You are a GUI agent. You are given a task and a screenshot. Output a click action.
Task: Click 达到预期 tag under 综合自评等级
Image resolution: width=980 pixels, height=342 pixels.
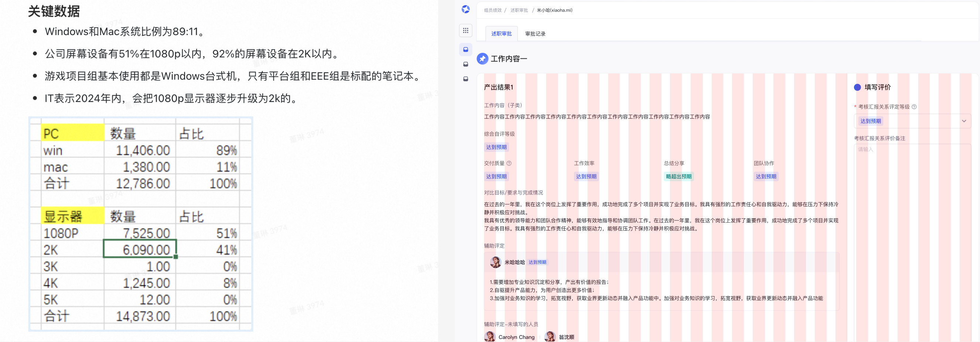click(496, 147)
